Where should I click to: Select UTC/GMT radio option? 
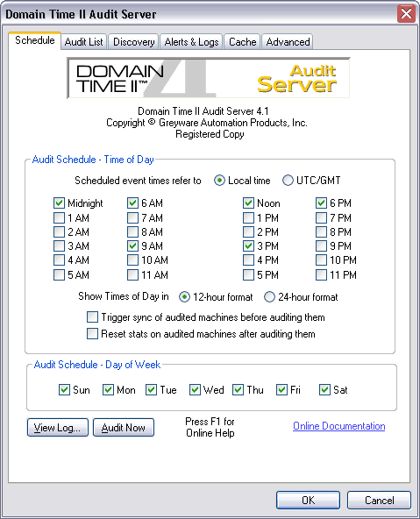288,181
